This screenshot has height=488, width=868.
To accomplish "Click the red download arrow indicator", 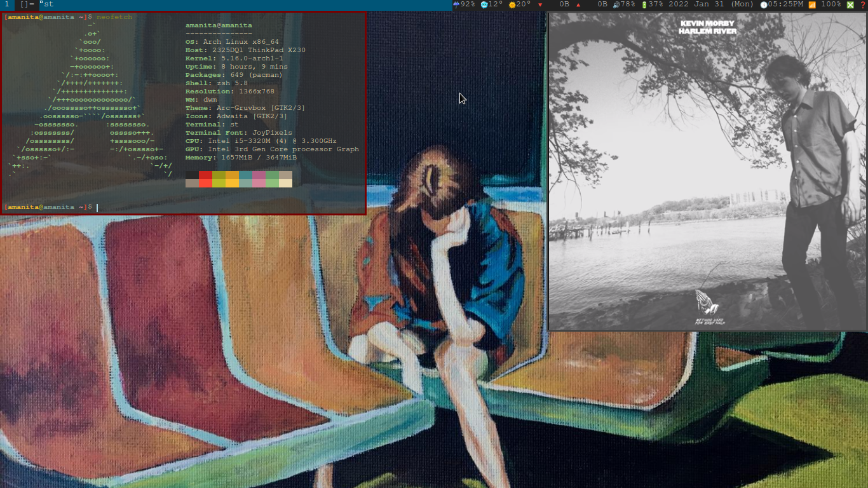I will click(540, 4).
